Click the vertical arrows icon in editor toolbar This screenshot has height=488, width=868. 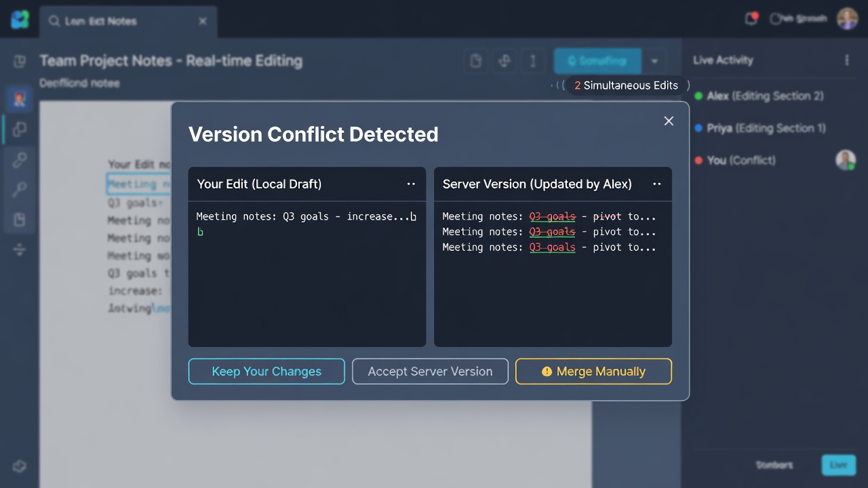533,61
